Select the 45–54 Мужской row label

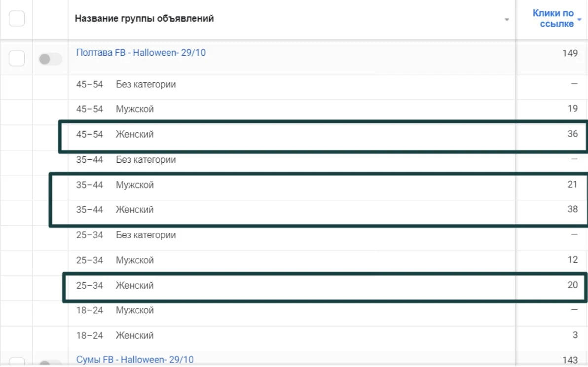point(115,109)
